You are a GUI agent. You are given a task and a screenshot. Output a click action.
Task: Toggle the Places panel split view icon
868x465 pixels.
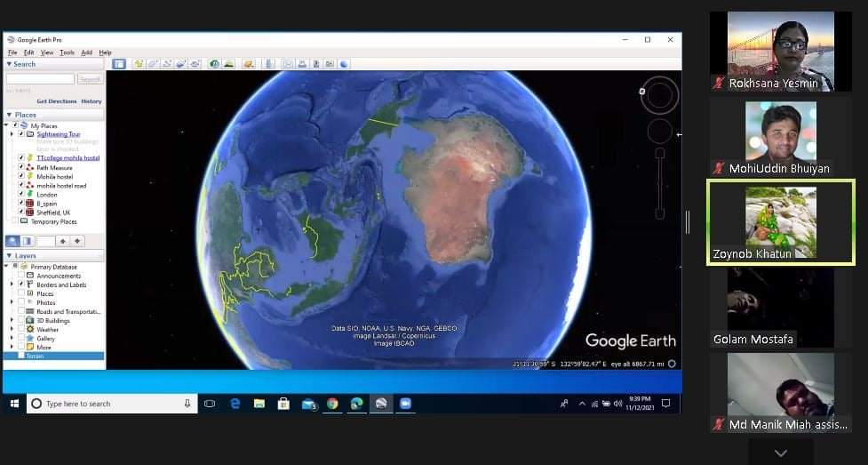(x=28, y=241)
